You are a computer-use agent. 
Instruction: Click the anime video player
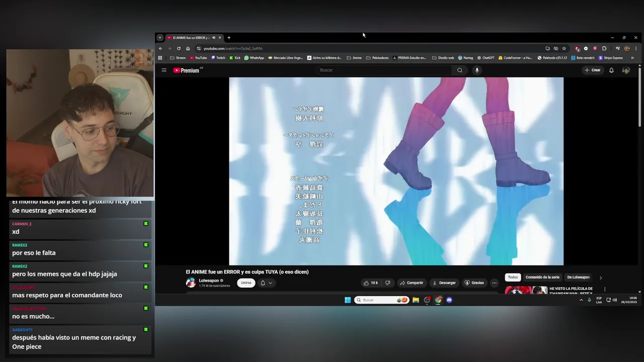tap(396, 171)
